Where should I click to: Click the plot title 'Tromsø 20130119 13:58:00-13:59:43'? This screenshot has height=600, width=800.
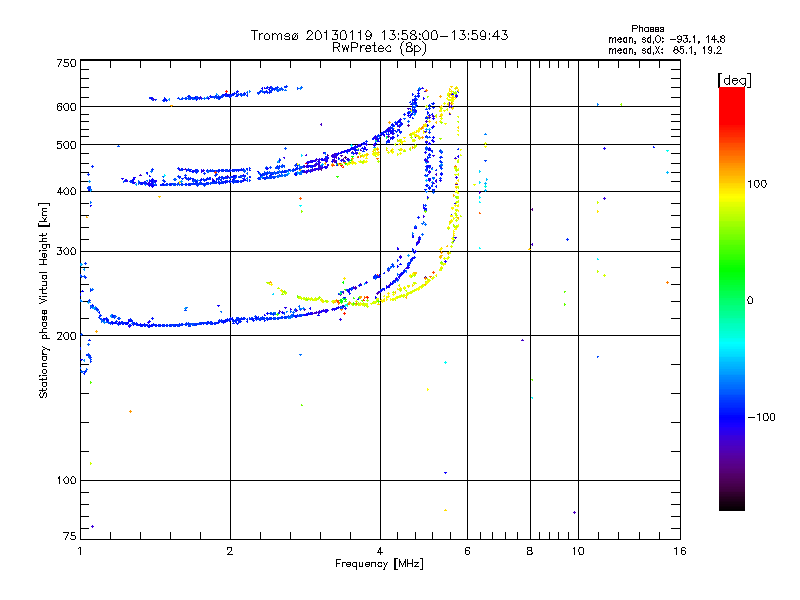[x=380, y=35]
